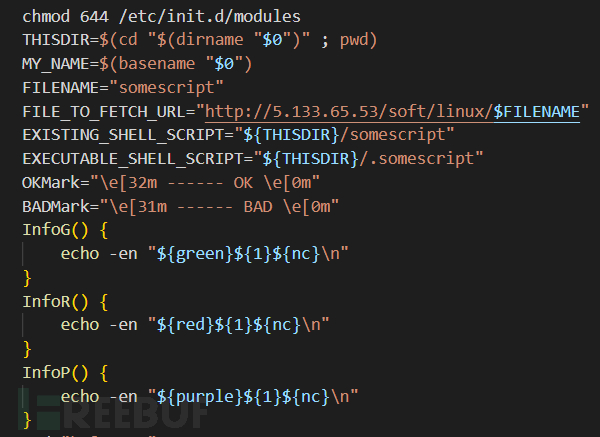This screenshot has height=437, width=600.
Task: Click the closing brace of InfoG function
Action: (x=27, y=278)
